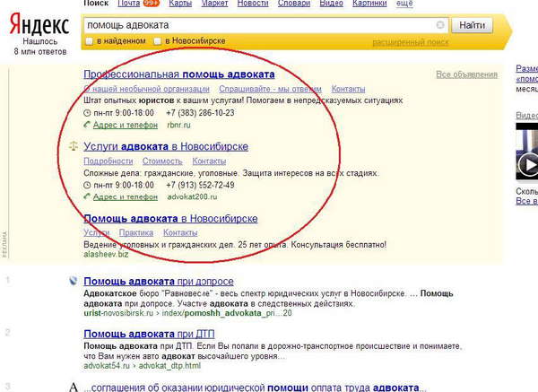Screen dimensions: 538x392
Task: Click the letter A favicon of the third result
Action: tap(74, 388)
